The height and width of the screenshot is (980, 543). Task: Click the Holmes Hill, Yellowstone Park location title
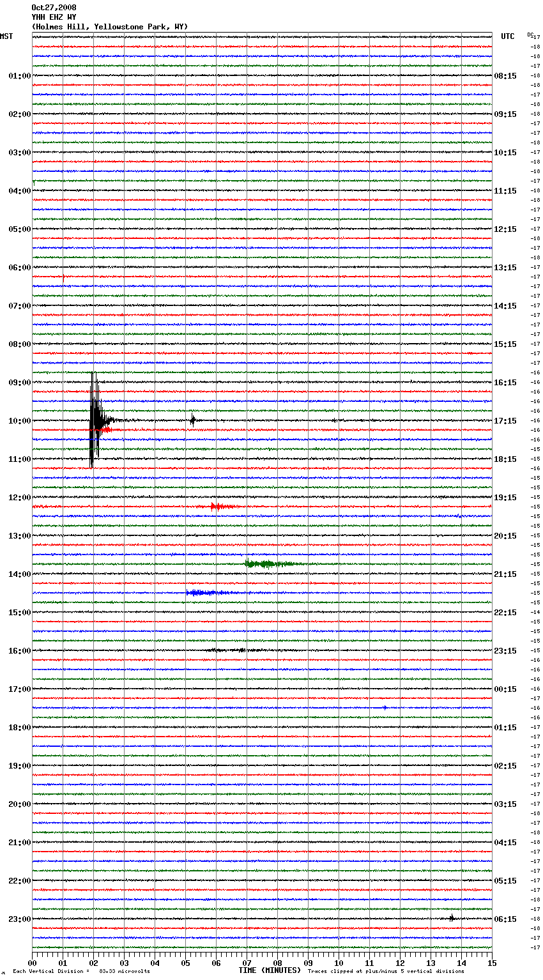(110, 27)
